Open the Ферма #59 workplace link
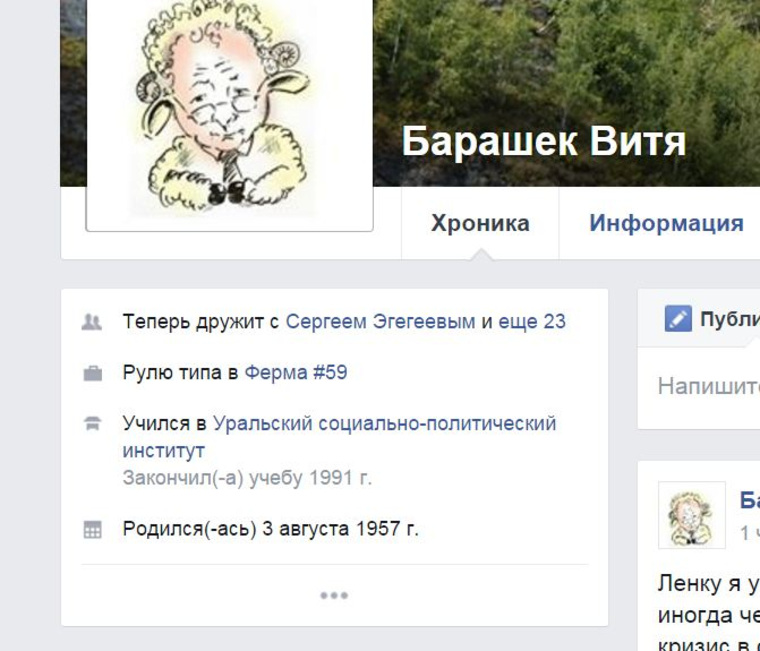This screenshot has height=651, width=760. [x=296, y=373]
